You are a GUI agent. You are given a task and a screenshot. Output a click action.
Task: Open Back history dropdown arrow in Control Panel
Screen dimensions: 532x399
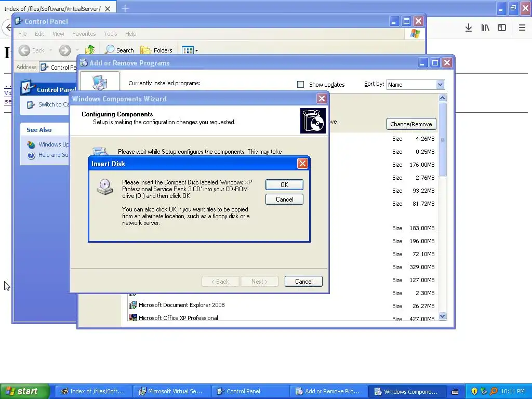50,50
